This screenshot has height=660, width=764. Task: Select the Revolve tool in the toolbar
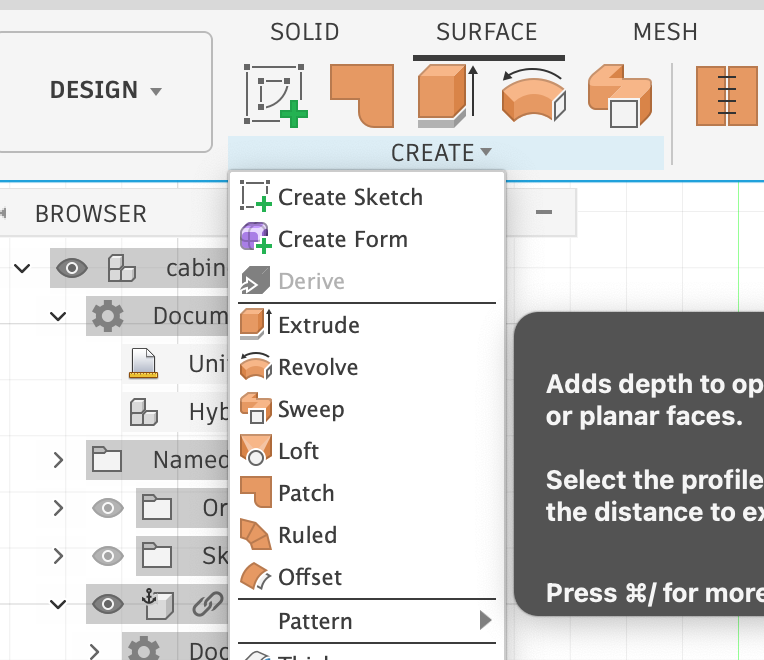pyautogui.click(x=534, y=96)
